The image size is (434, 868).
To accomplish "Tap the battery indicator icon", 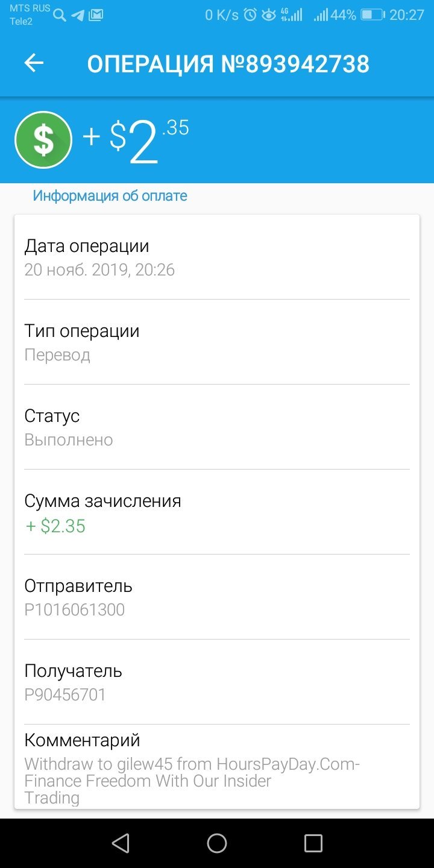I will click(373, 15).
